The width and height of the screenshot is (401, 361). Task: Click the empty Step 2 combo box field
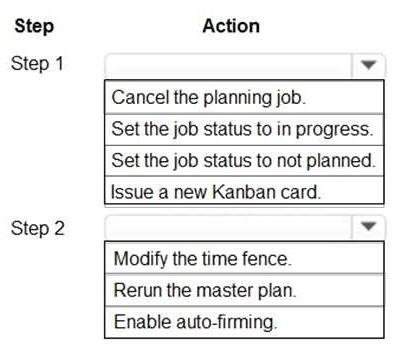pos(228,227)
